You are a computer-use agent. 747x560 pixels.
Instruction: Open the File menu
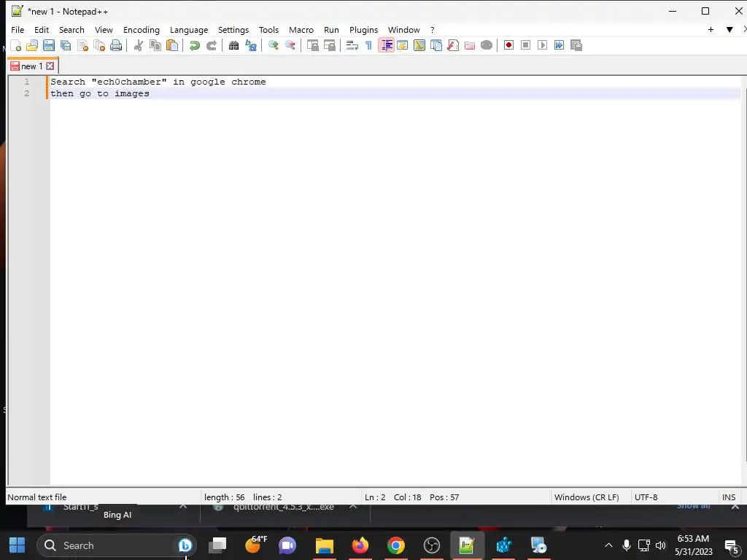point(18,29)
